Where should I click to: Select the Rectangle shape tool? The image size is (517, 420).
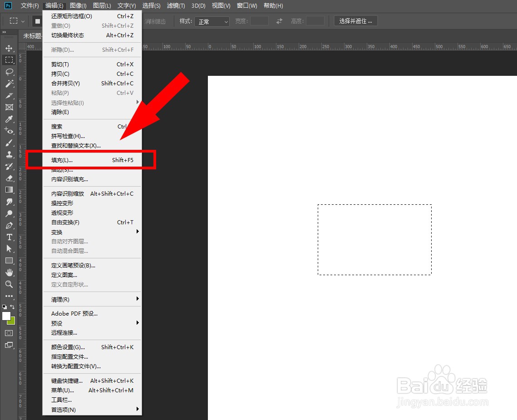coord(9,261)
